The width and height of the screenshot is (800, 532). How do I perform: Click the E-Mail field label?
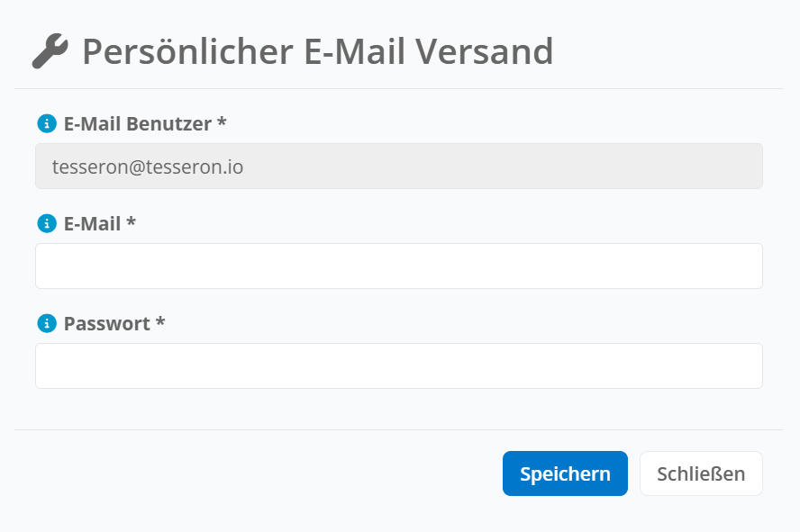93,224
